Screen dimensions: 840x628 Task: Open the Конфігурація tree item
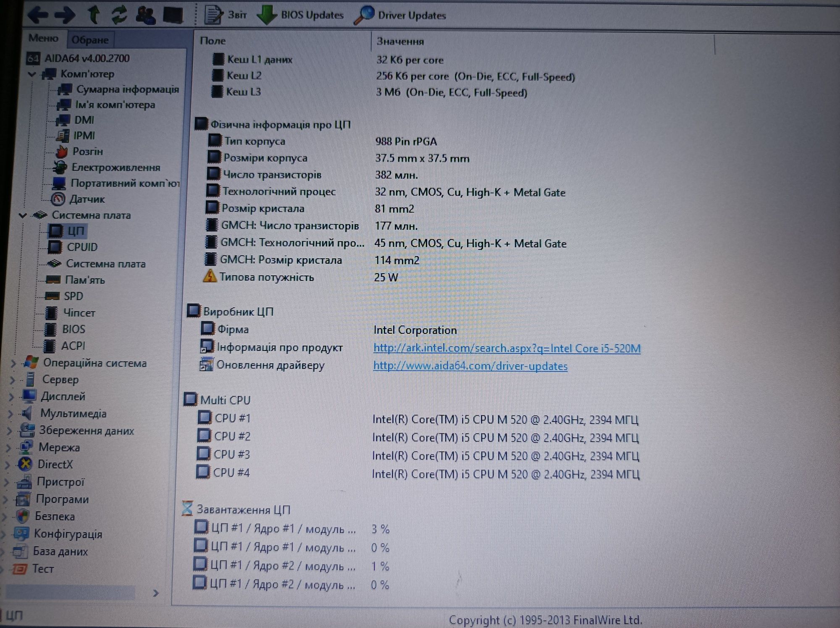pyautogui.click(x=68, y=534)
